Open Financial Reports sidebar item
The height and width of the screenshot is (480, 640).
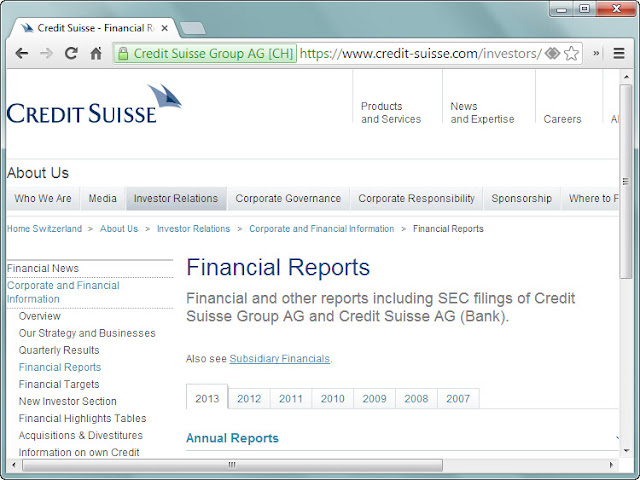tap(60, 367)
